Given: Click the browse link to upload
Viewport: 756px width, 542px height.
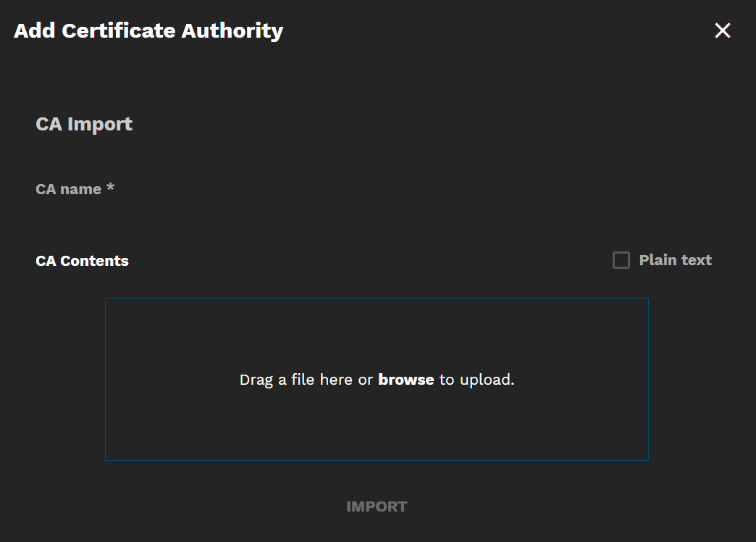Looking at the screenshot, I should [x=406, y=380].
